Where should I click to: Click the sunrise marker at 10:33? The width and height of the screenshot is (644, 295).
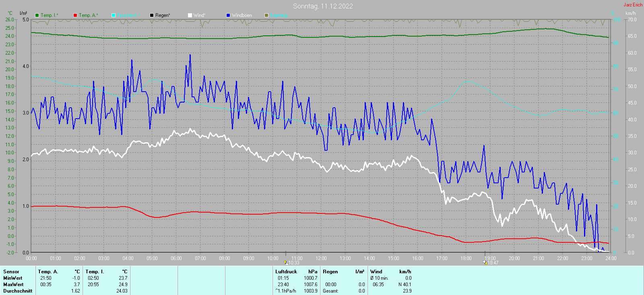click(x=286, y=262)
